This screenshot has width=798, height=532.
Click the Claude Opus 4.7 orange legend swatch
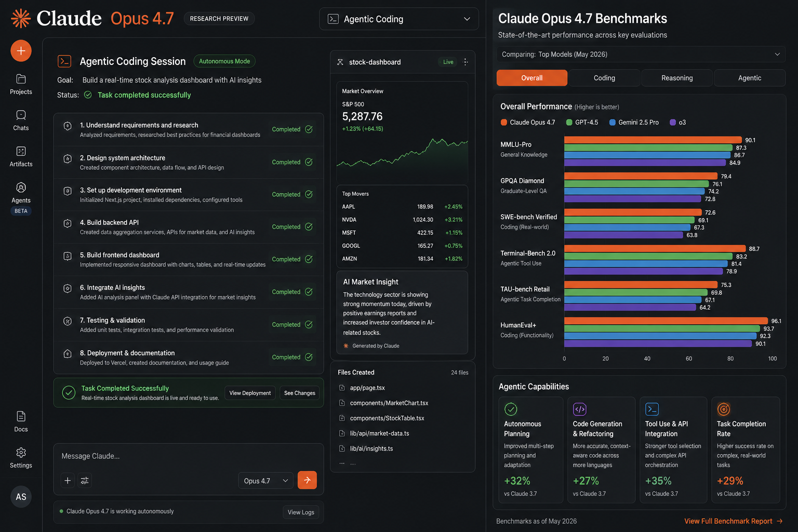pyautogui.click(x=504, y=123)
